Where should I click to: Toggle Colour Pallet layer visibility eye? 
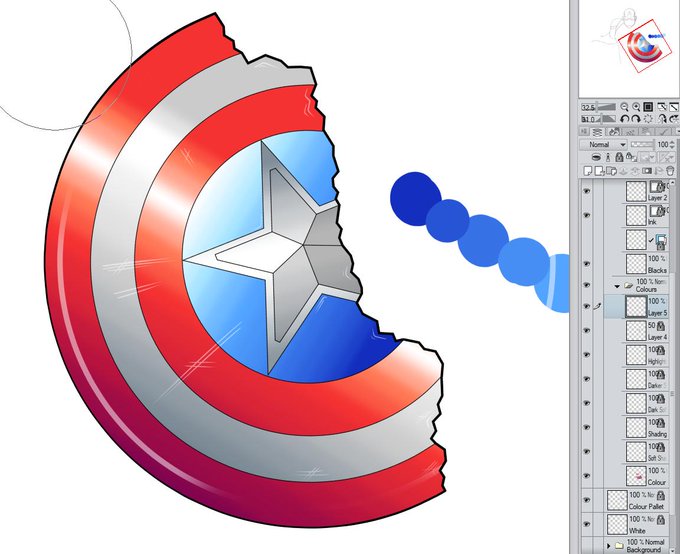click(x=587, y=500)
